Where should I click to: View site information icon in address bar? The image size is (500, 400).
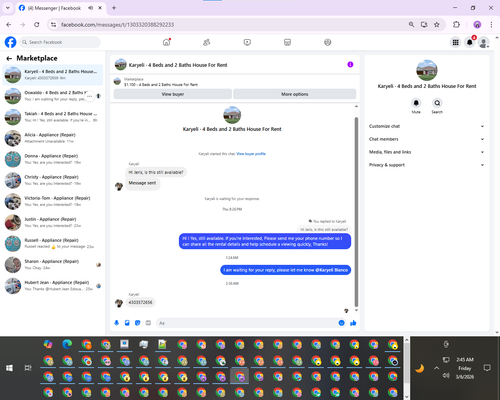53,25
